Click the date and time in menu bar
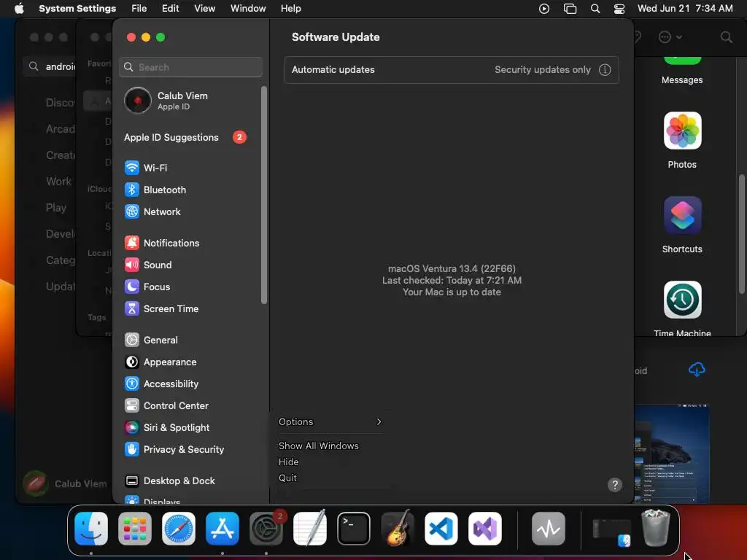The height and width of the screenshot is (560, 747). [684, 9]
